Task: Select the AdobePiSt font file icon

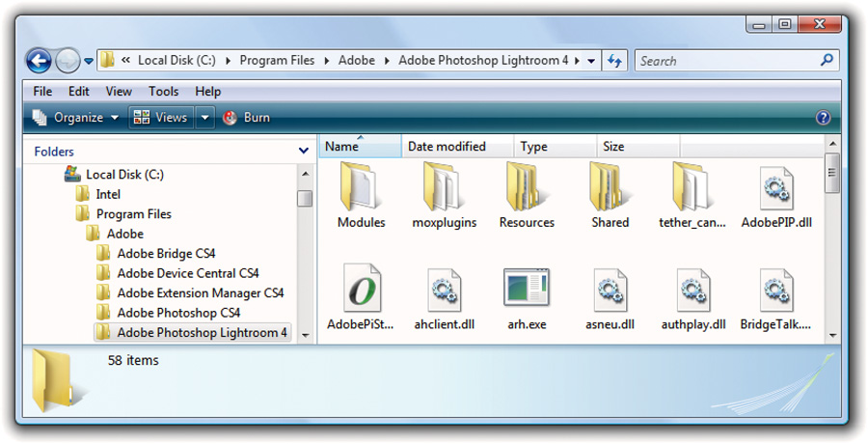Action: pyautogui.click(x=362, y=288)
